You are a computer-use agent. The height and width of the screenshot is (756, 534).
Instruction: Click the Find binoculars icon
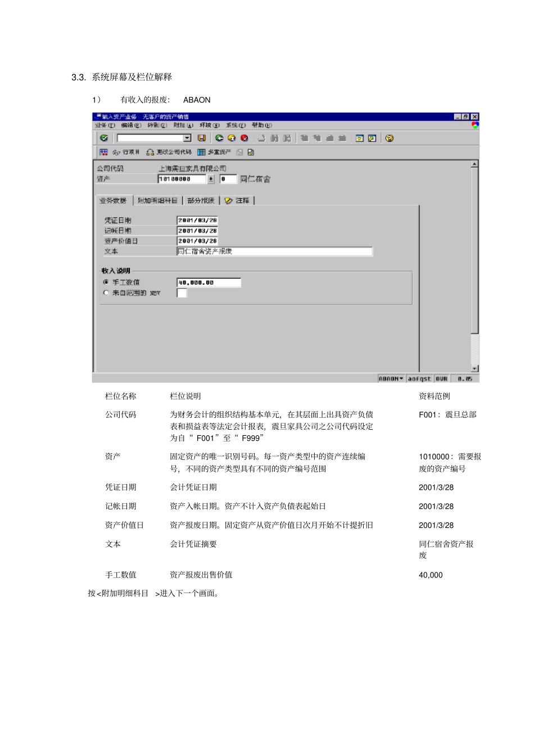click(274, 138)
